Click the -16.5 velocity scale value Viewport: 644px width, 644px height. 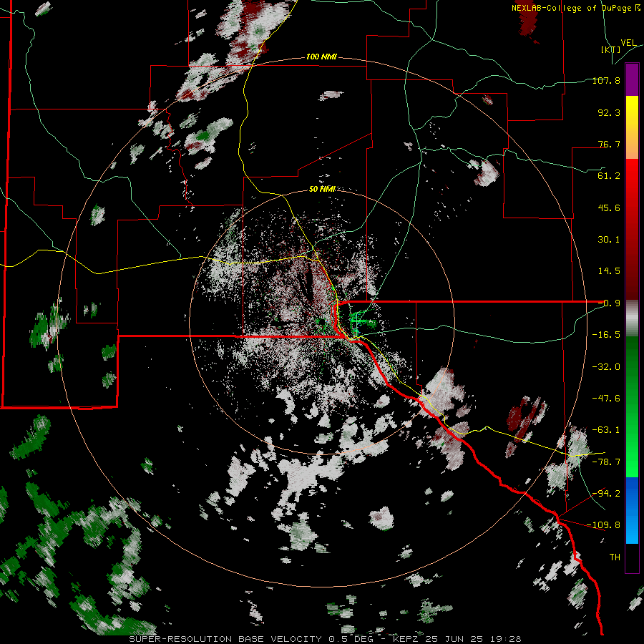(x=606, y=335)
